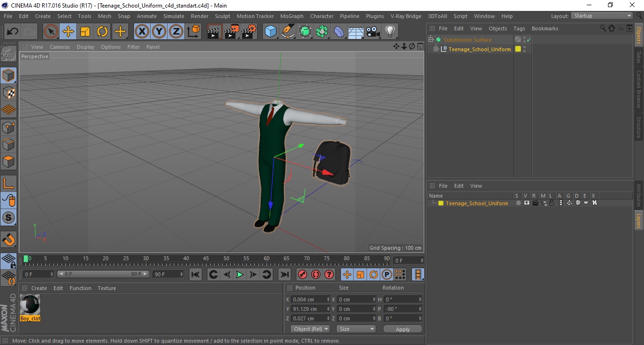
Task: Open the Size mode dropdown
Action: [356, 329]
